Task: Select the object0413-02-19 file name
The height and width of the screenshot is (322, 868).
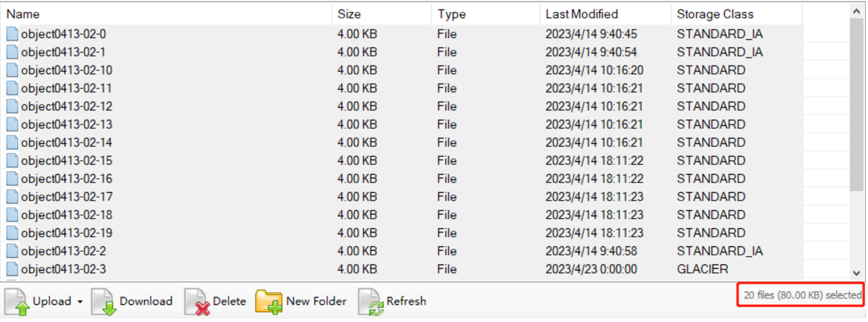Action: point(67,233)
